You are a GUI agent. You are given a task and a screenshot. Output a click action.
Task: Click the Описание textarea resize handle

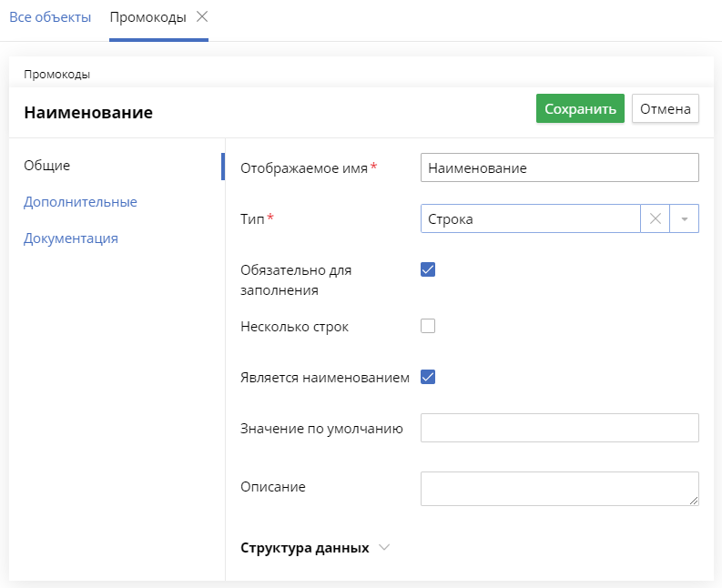coord(694,501)
